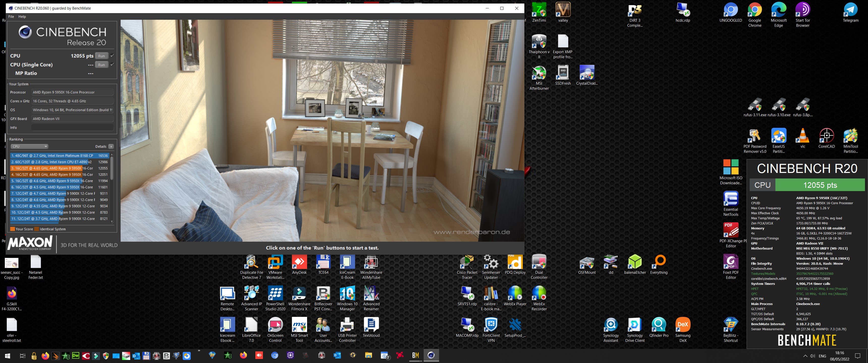Open TextAloud desktop icon
The height and width of the screenshot is (363, 868).
[371, 328]
